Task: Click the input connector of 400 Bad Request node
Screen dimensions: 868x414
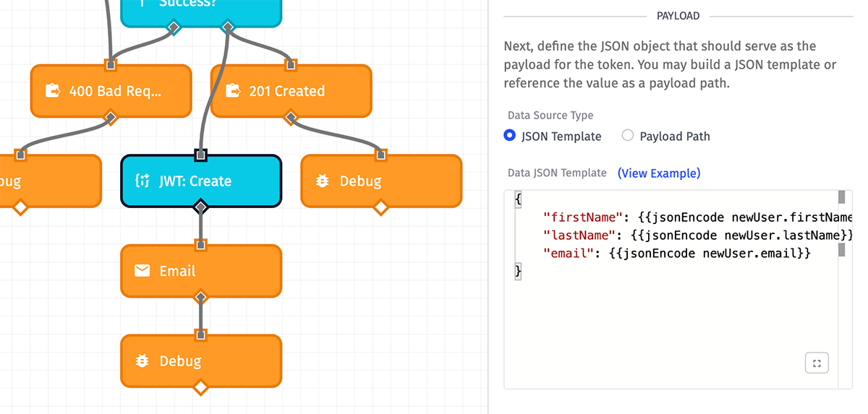Action: point(111,65)
